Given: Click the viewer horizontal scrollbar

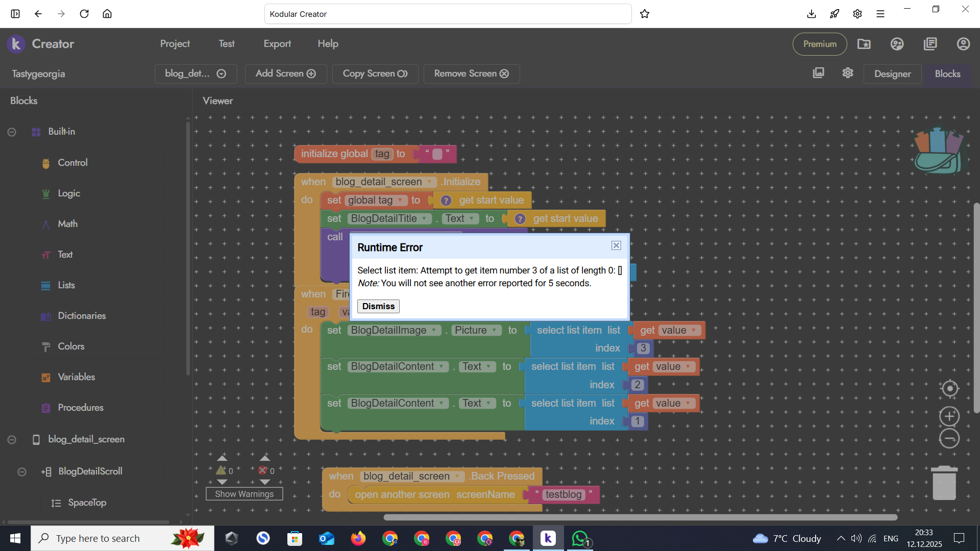Looking at the screenshot, I should pos(640,517).
